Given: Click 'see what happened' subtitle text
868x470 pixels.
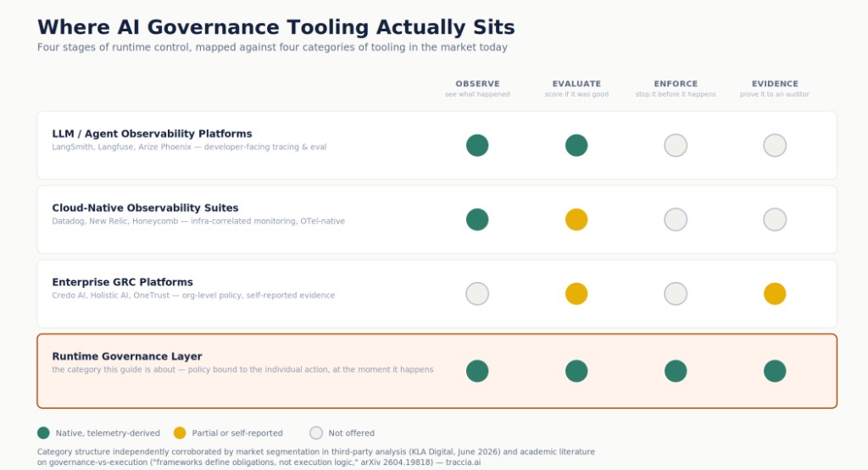Looking at the screenshot, I should tap(477, 95).
